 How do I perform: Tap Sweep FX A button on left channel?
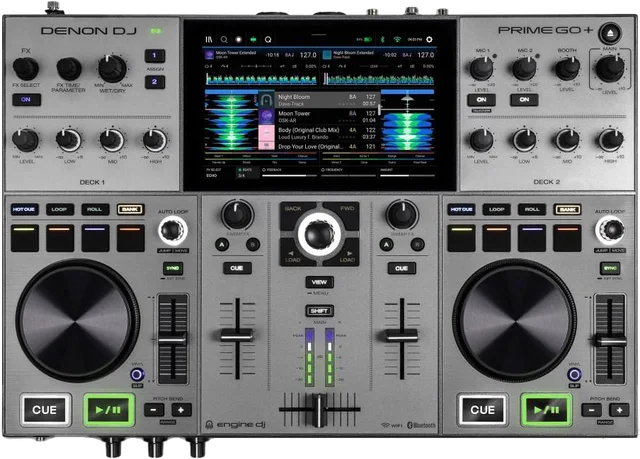pos(222,245)
